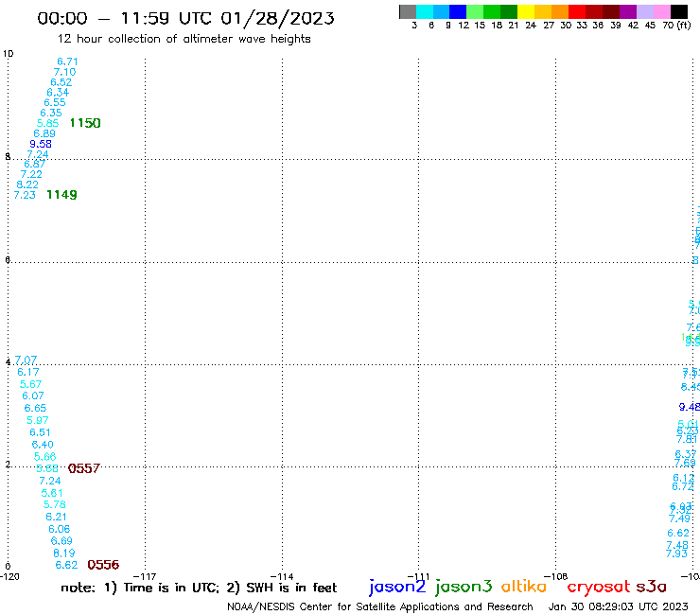Viewport: 700px width, 615px height.
Task: Click the wave height value 7.49
Action: coord(679,518)
